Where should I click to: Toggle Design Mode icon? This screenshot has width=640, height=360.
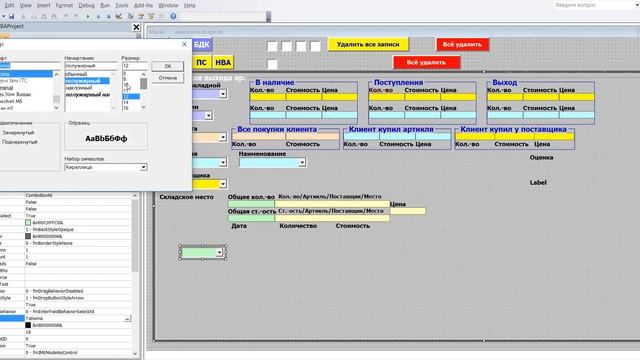pos(119,16)
